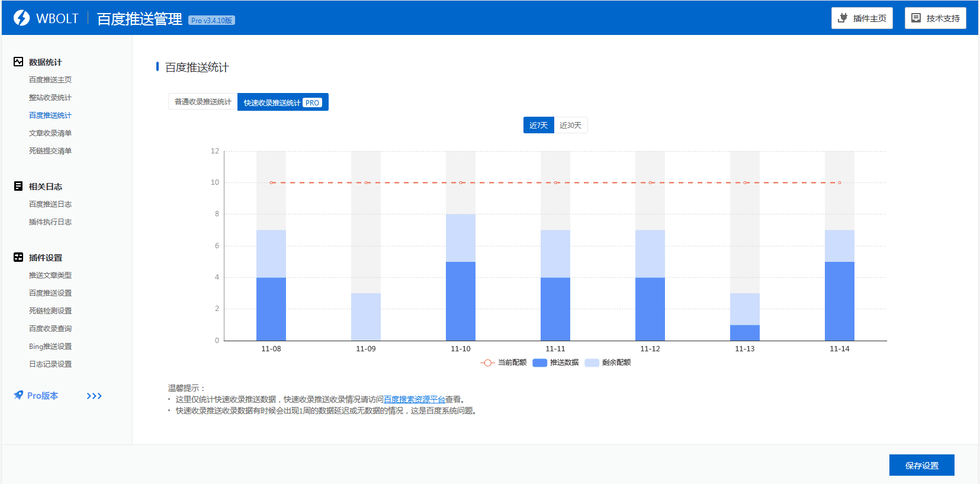Viewport: 980px width, 484px height.
Task: Open 文章收录清单 in the sidebar
Action: (x=50, y=133)
